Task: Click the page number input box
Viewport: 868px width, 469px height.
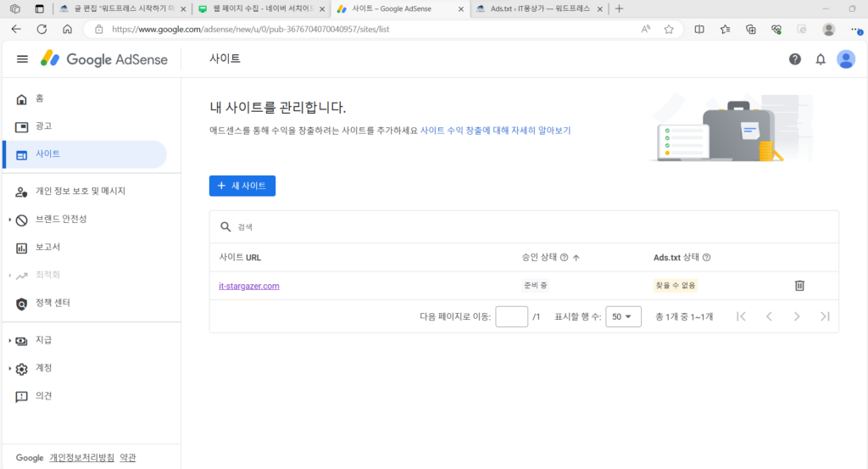Action: [x=511, y=316]
